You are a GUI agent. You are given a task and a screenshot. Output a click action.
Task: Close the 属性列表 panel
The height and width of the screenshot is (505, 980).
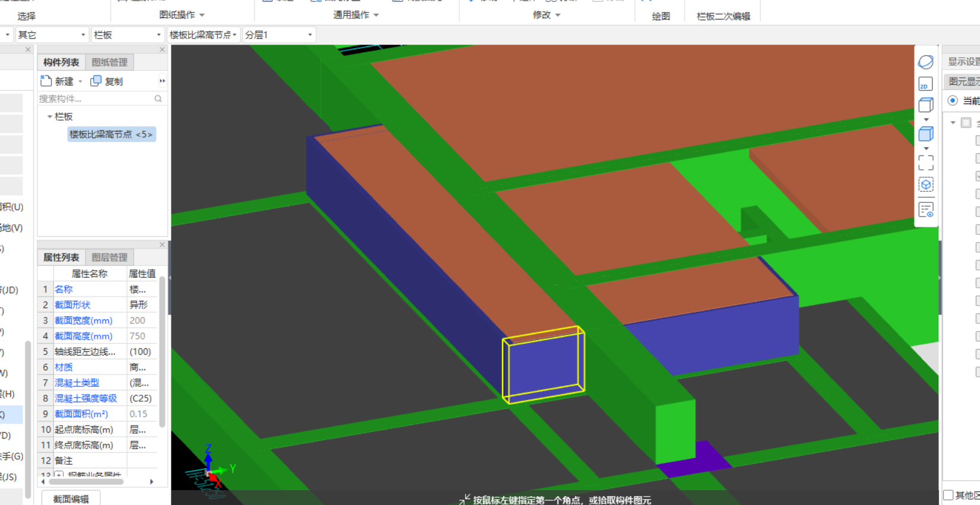[x=162, y=244]
